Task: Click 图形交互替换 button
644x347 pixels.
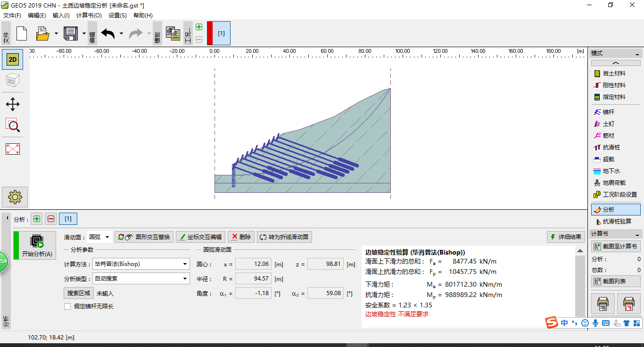Action: [144, 237]
